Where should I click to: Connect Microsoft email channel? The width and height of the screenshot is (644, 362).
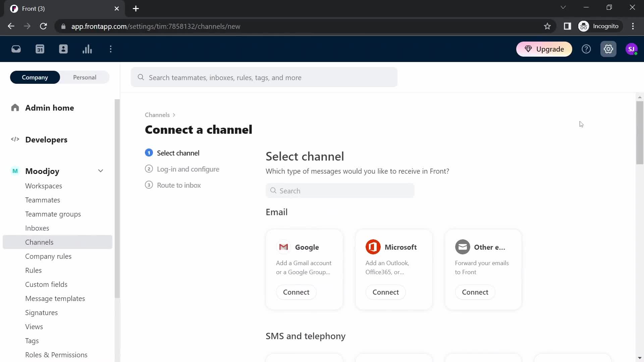click(386, 292)
